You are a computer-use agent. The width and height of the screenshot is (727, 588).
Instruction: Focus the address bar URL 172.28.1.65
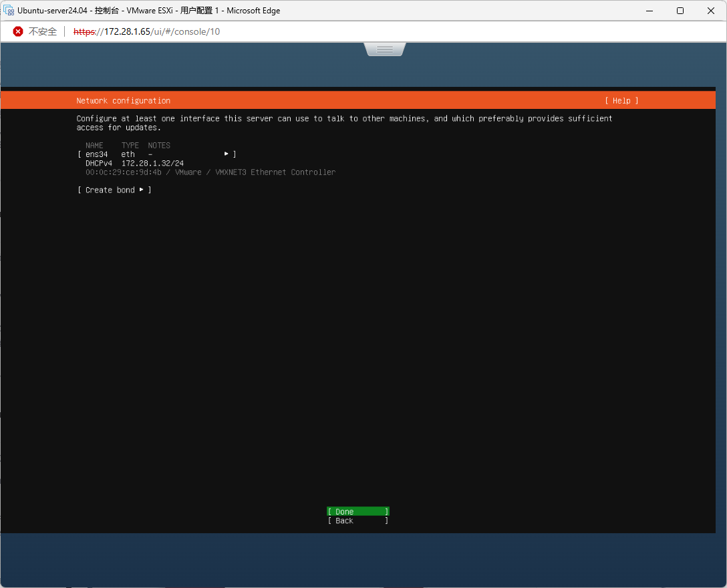(x=146, y=31)
